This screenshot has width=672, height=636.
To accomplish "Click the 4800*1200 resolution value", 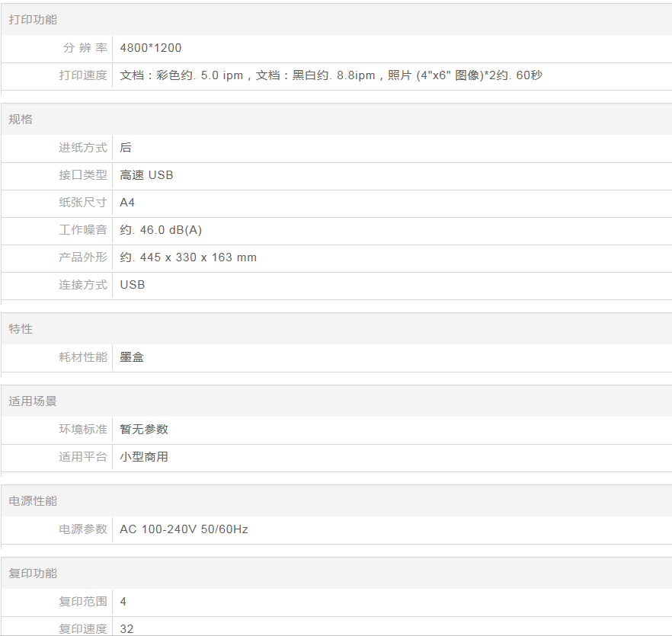I will 151,48.
